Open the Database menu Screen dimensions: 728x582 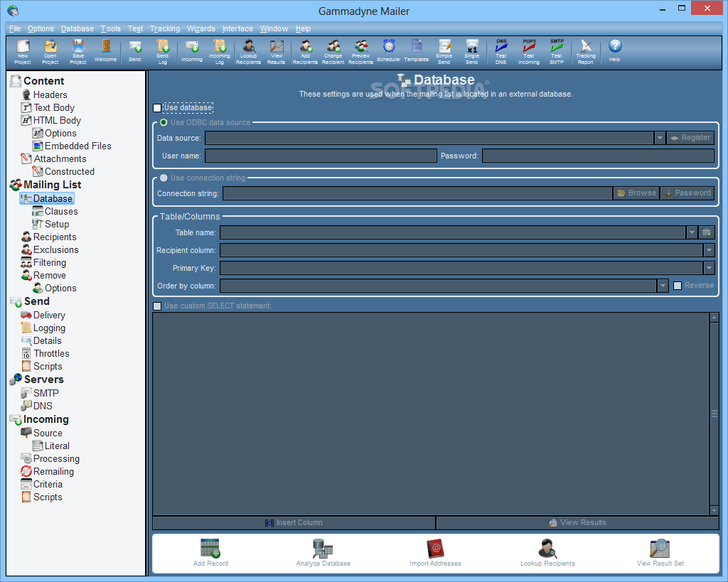77,28
